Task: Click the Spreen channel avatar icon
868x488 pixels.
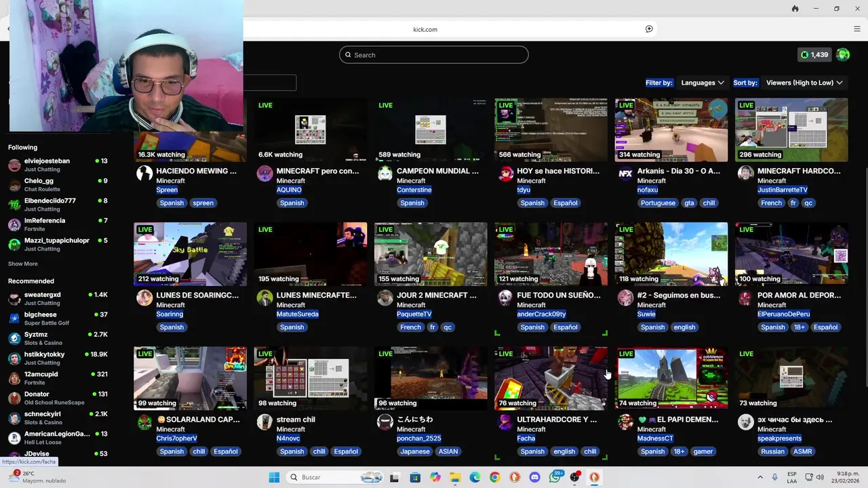Action: pos(144,174)
